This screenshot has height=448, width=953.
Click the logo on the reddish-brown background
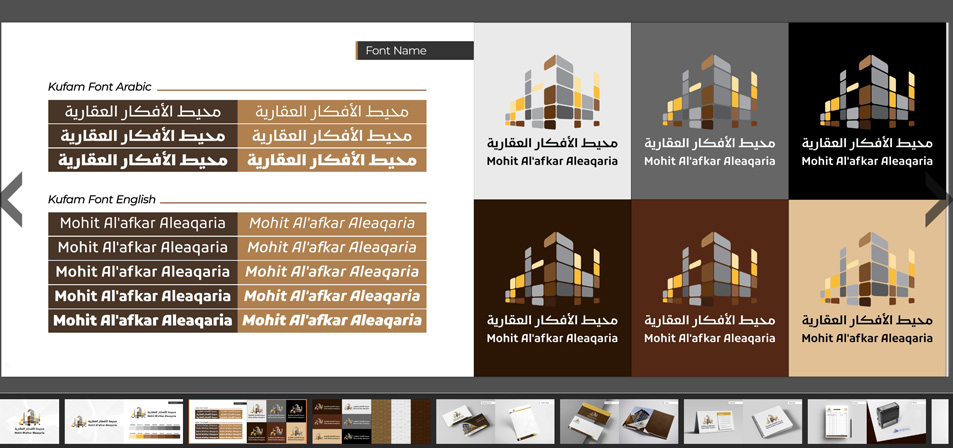click(710, 288)
